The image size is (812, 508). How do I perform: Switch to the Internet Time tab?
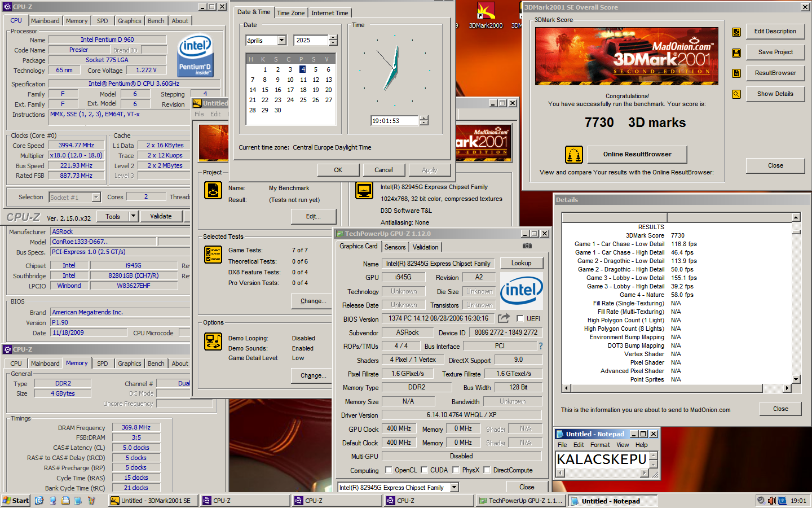pyautogui.click(x=330, y=13)
